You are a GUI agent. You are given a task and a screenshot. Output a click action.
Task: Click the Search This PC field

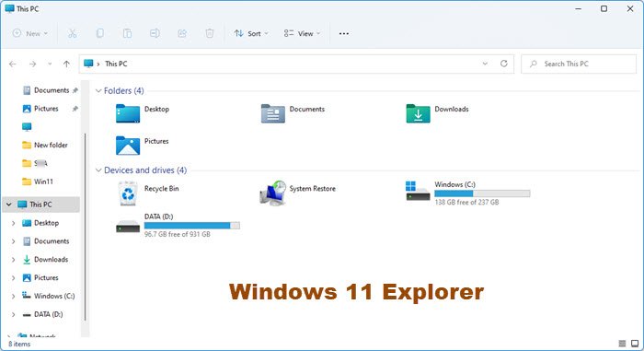[579, 64]
